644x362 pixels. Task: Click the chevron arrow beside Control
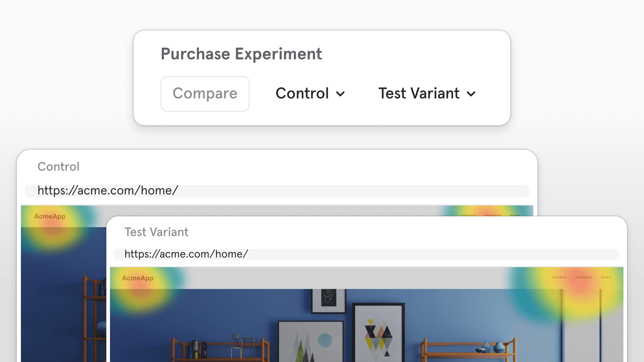pyautogui.click(x=340, y=94)
